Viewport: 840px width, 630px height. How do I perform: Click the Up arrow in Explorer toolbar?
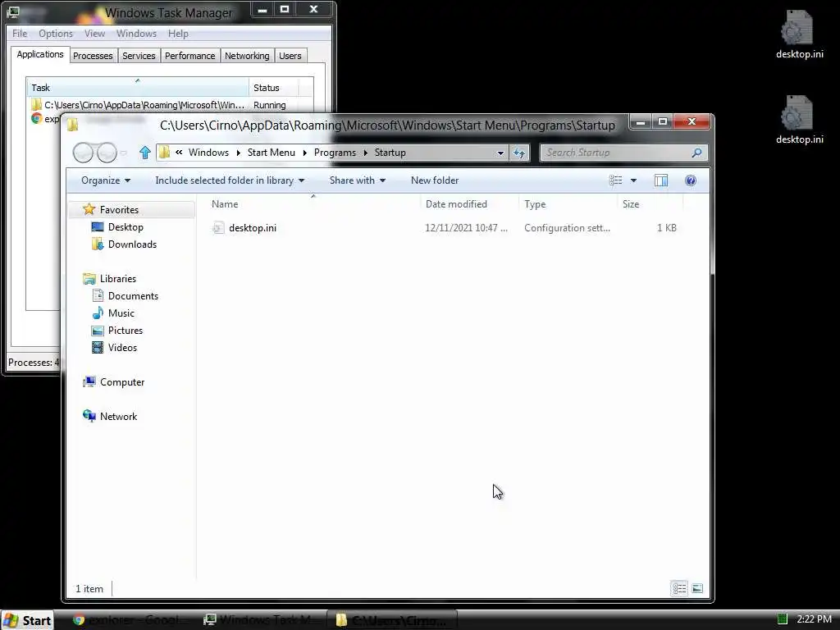coord(144,153)
